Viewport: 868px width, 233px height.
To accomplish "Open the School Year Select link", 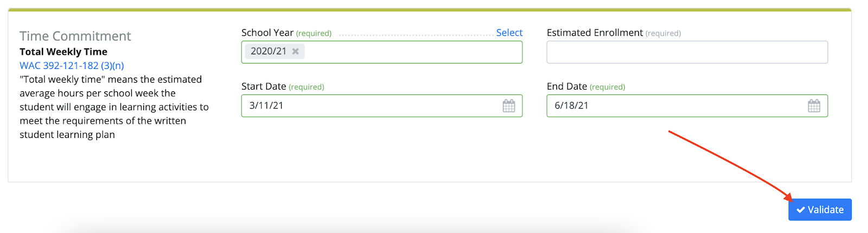I will [509, 33].
